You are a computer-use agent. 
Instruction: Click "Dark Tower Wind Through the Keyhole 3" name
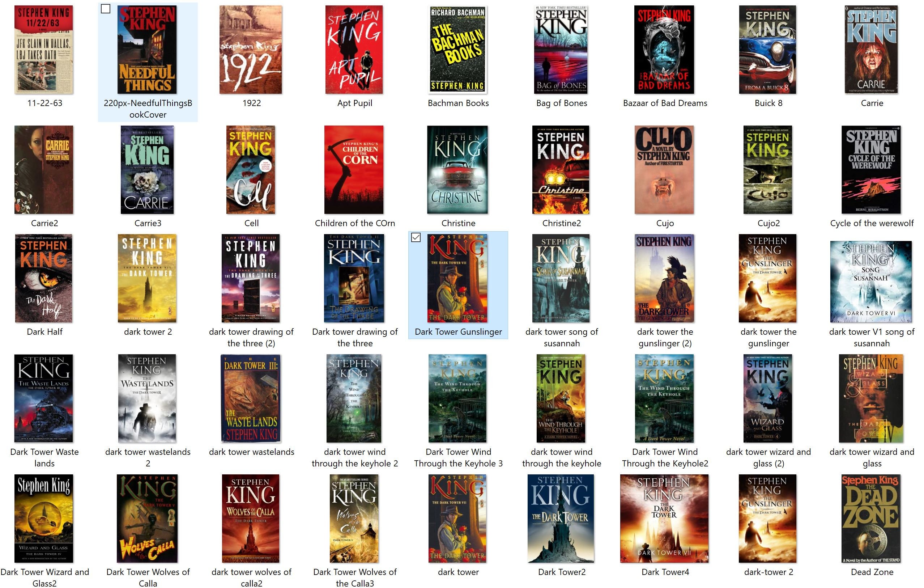(458, 458)
